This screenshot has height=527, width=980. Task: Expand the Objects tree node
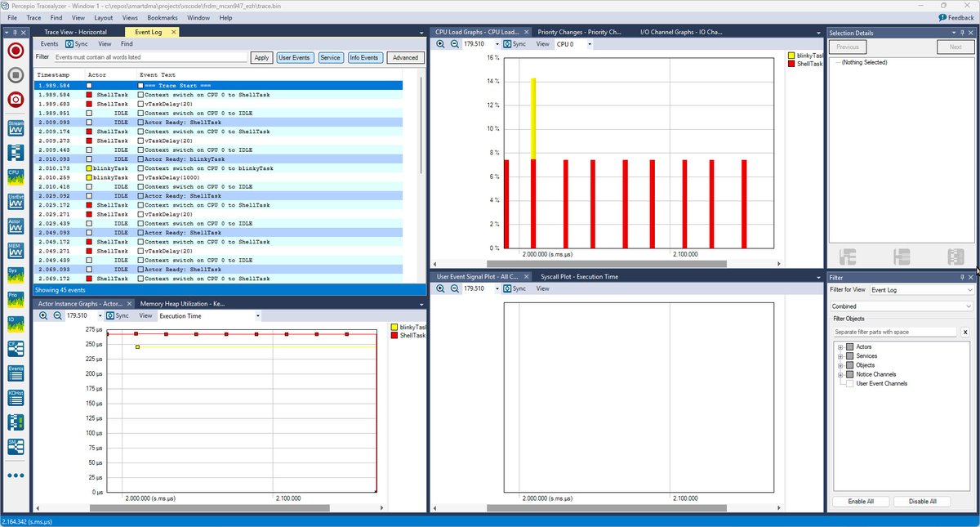point(840,365)
